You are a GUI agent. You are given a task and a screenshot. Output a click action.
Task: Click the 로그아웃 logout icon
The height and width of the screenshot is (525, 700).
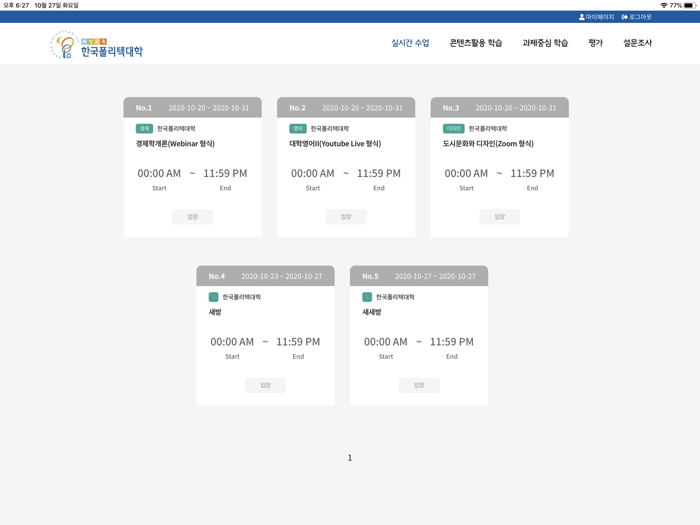625,17
